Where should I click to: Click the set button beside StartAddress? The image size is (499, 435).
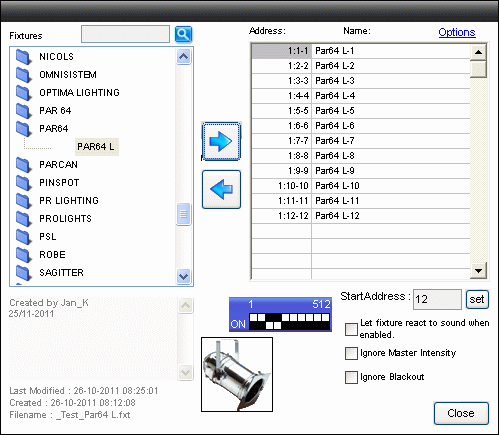pyautogui.click(x=477, y=299)
